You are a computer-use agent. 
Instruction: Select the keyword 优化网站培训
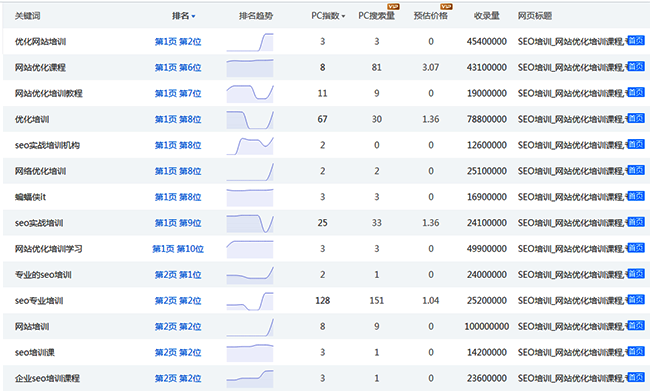click(x=40, y=41)
